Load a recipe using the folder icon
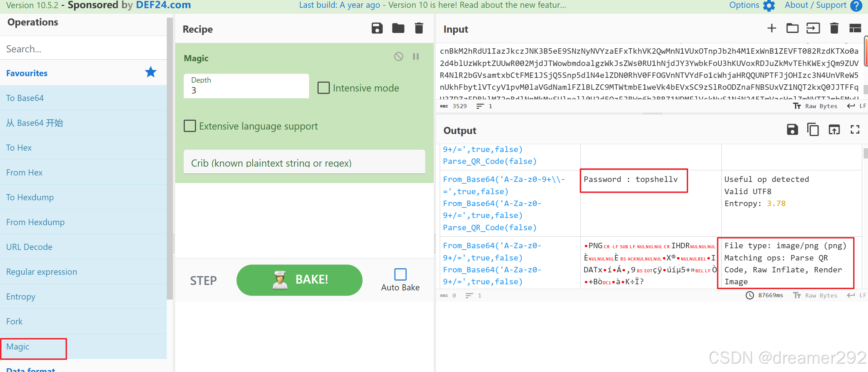868x372 pixels. click(398, 28)
